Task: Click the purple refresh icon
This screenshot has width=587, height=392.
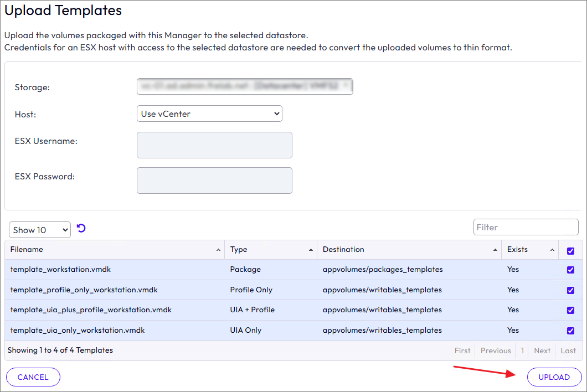Action: click(x=81, y=229)
